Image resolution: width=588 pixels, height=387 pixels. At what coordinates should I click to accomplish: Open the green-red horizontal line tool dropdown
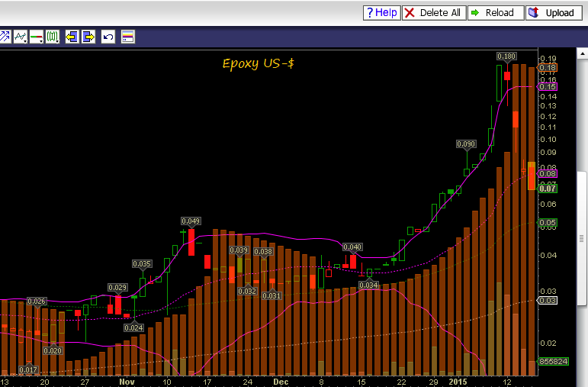(x=37, y=37)
